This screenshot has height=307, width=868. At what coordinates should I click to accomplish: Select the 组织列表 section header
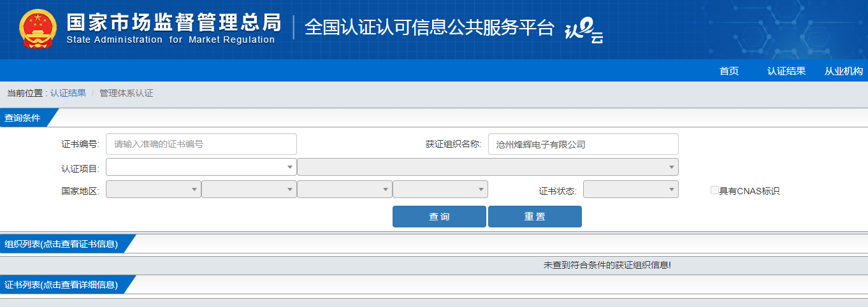pyautogui.click(x=68, y=244)
